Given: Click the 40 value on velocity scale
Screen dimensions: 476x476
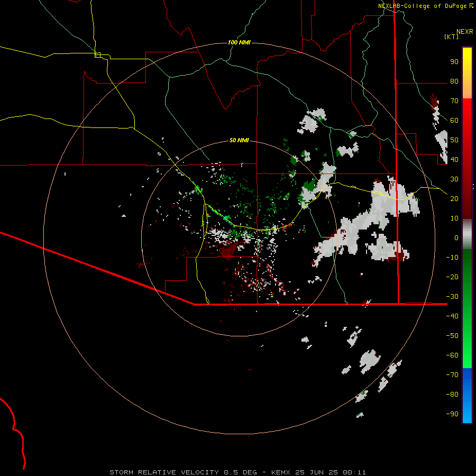Looking at the screenshot, I should (x=454, y=160).
